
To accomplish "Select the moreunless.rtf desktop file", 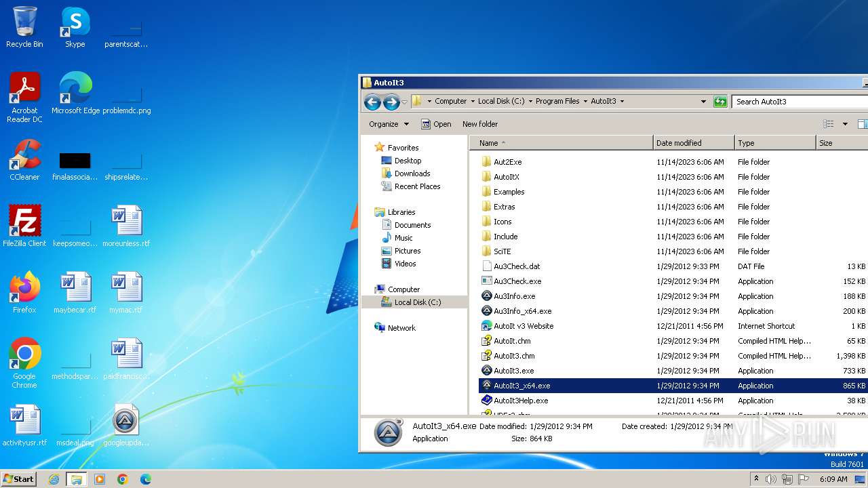I will coord(126,226).
